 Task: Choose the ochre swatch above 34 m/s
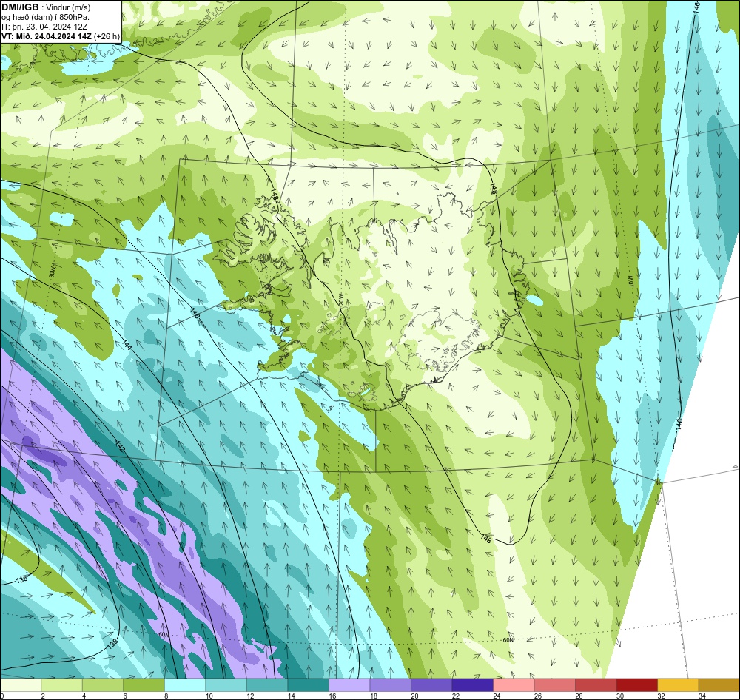click(719, 685)
